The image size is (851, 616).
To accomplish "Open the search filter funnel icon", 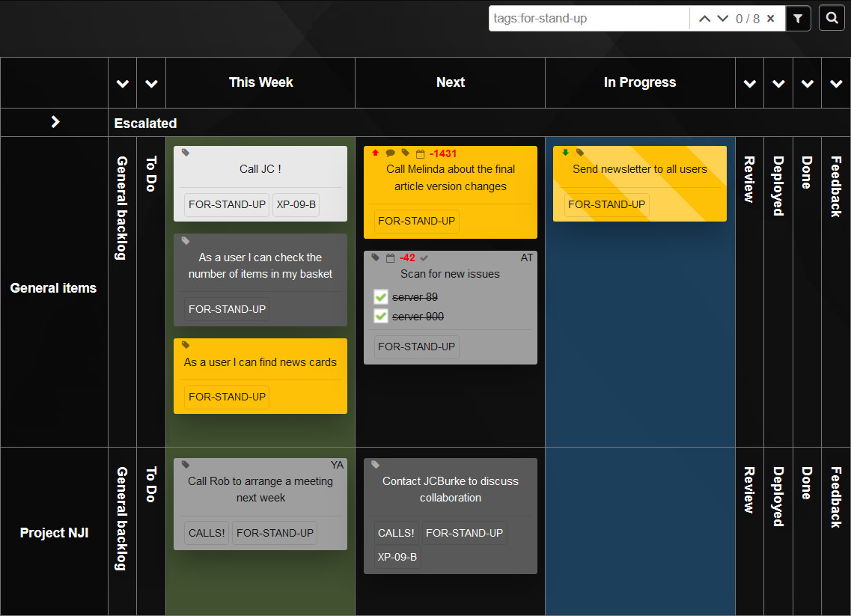I will pos(798,18).
